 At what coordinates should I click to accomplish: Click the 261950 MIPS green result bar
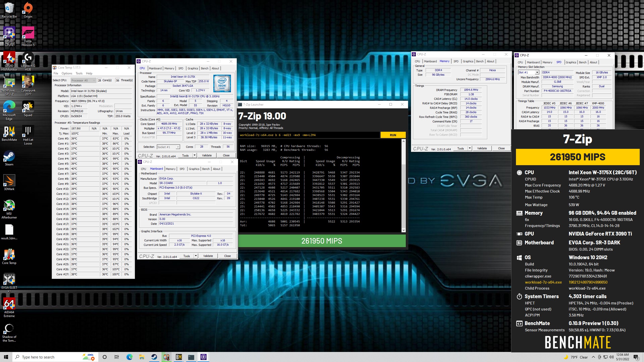pos(322,241)
